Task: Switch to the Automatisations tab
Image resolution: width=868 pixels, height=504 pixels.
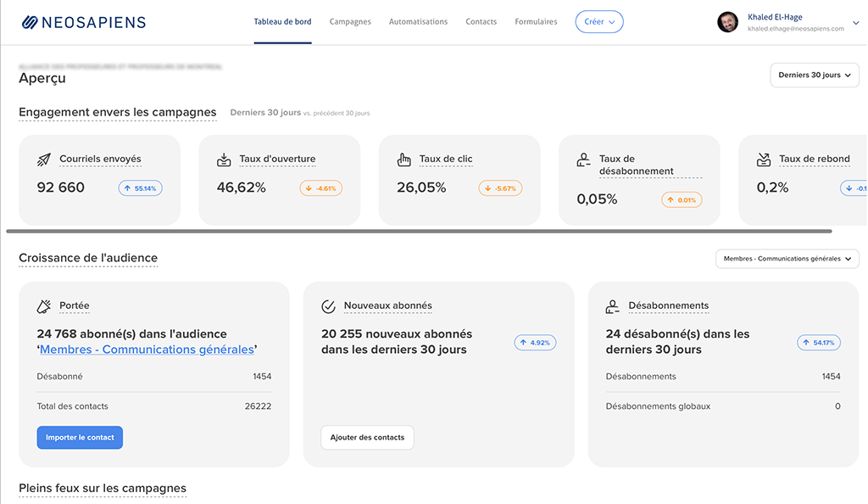Action: (x=418, y=22)
